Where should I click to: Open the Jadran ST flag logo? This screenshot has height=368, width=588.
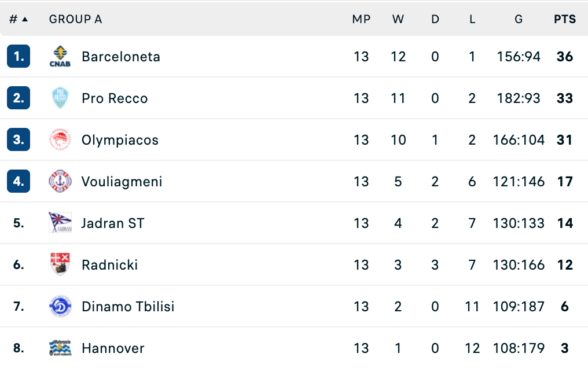click(60, 223)
